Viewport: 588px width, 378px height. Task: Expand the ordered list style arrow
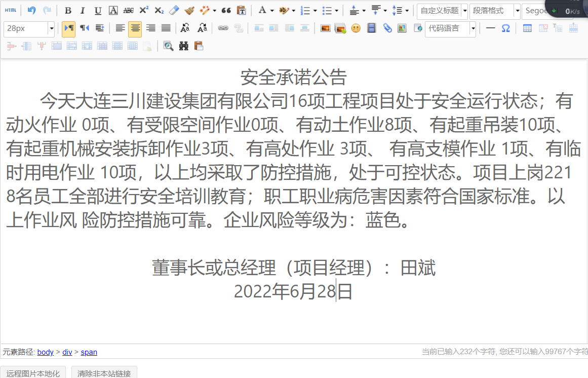pyautogui.click(x=315, y=11)
